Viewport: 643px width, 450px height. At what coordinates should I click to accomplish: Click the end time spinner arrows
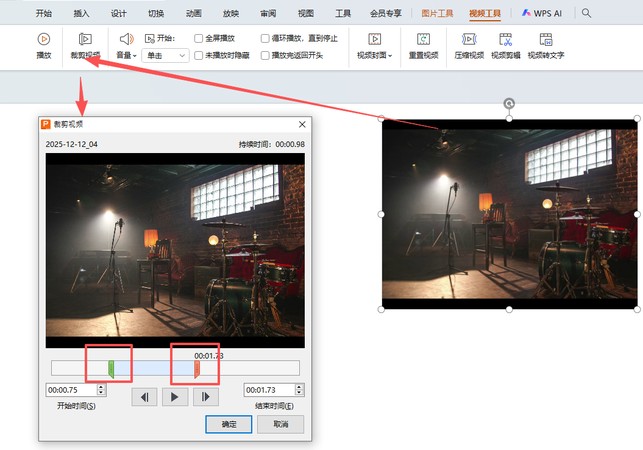(x=299, y=390)
